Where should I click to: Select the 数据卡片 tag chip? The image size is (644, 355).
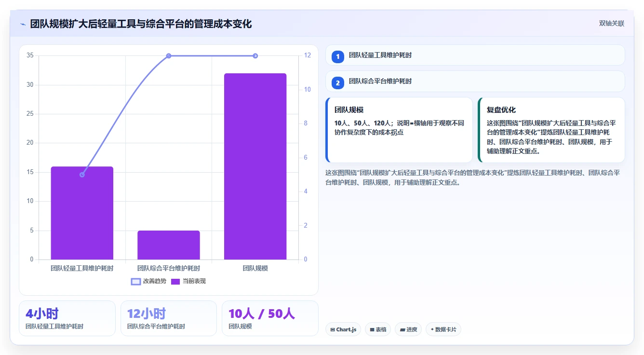(x=443, y=329)
